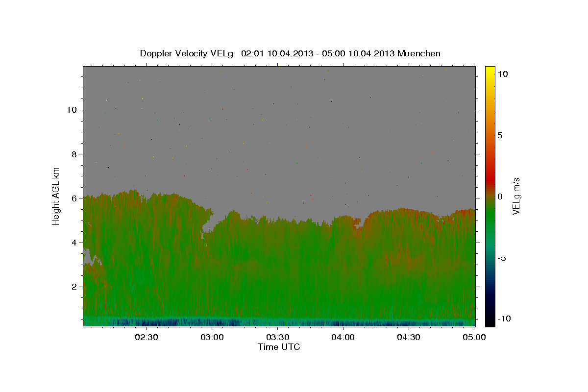
Task: Click the 05:00 time tick label
Action: click(474, 337)
